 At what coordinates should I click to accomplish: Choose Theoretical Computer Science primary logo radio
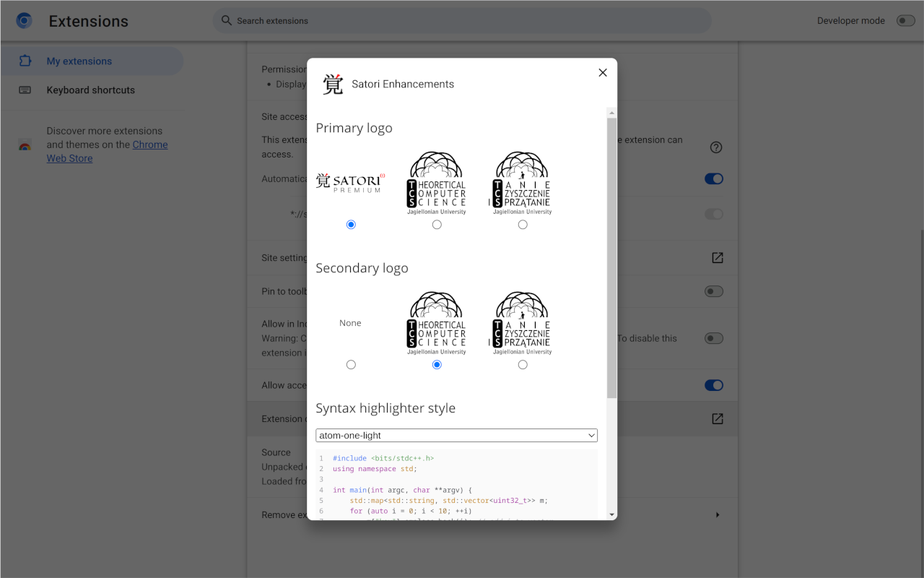coord(437,225)
